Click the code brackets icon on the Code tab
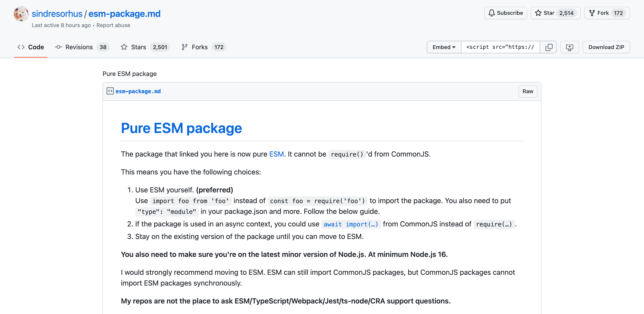 point(21,47)
